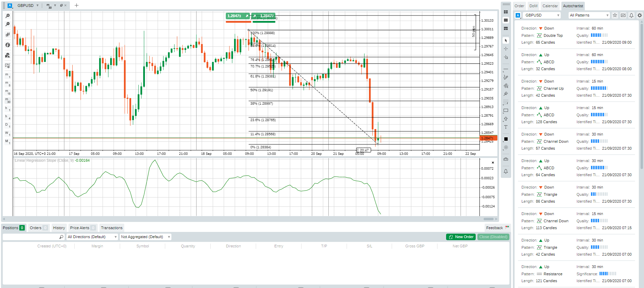The width and height of the screenshot is (644, 288).
Task: Open the chart objects list icon
Action: (x=8, y=55)
